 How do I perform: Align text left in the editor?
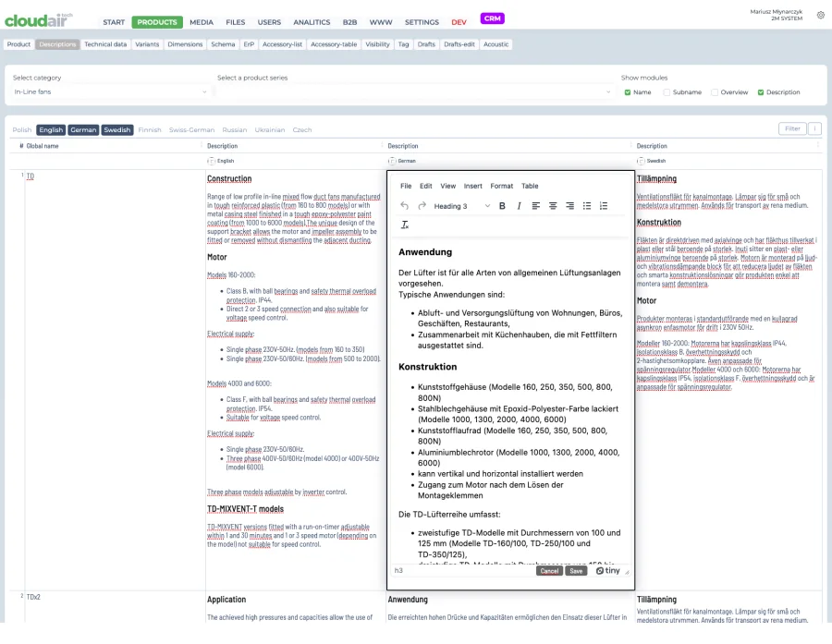pos(536,206)
